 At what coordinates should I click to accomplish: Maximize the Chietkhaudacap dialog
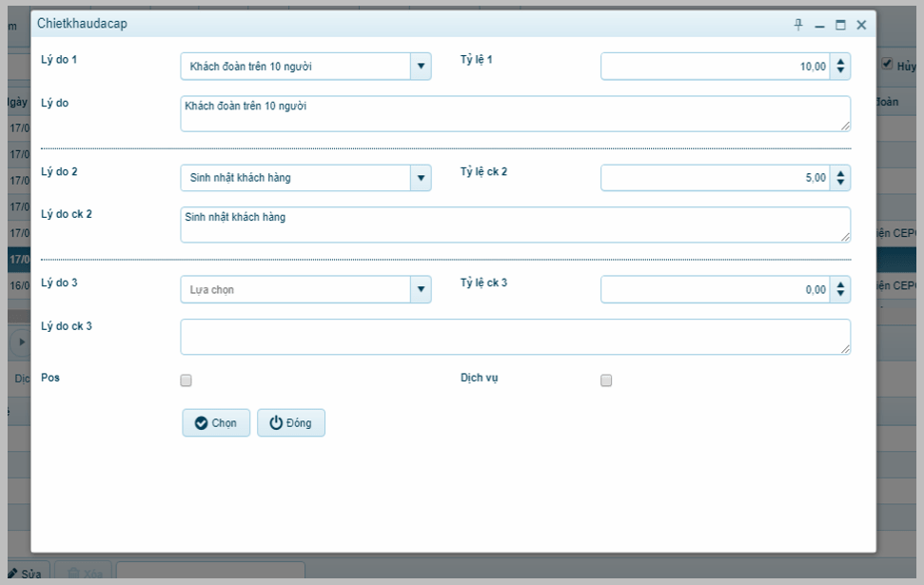[841, 25]
